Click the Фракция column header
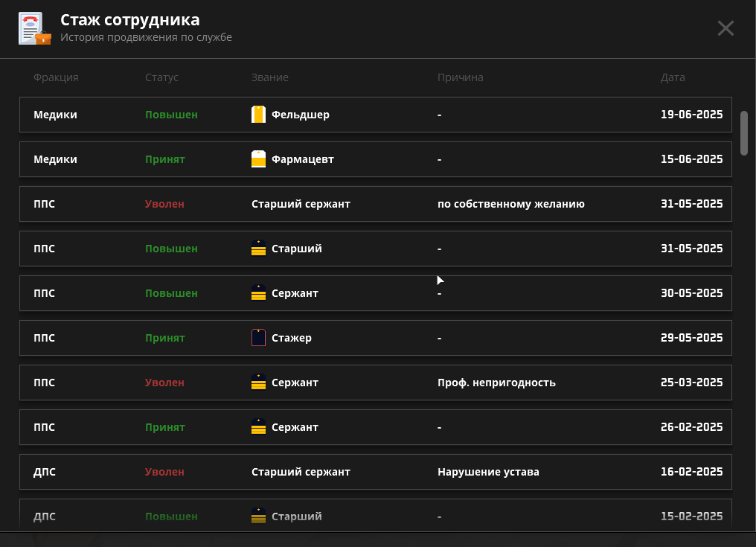This screenshot has height=547, width=756. point(56,77)
